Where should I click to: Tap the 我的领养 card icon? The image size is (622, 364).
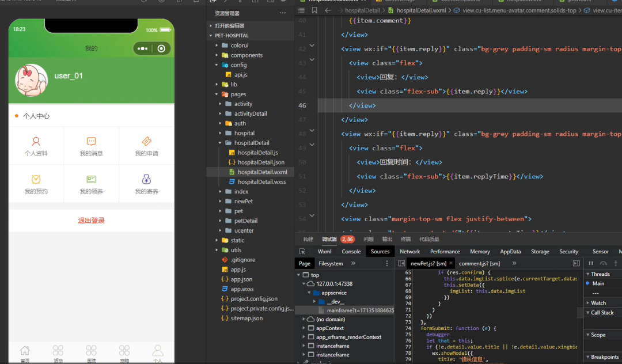pos(91,179)
